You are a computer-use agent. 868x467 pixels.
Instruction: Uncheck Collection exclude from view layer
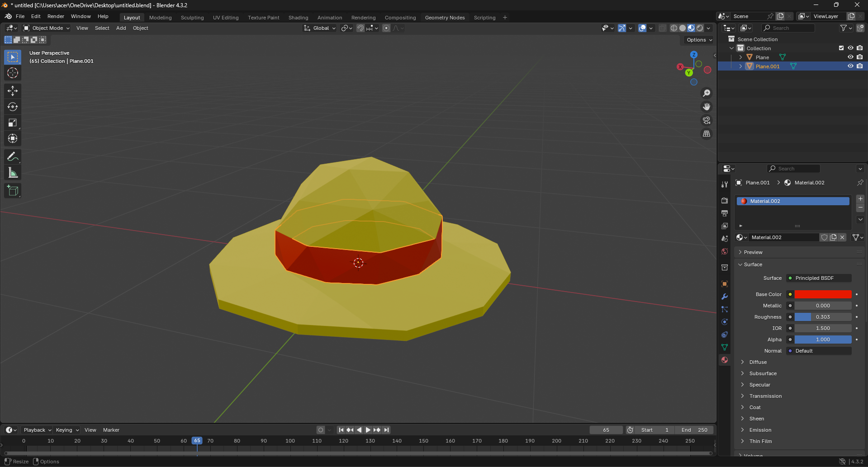pyautogui.click(x=841, y=48)
